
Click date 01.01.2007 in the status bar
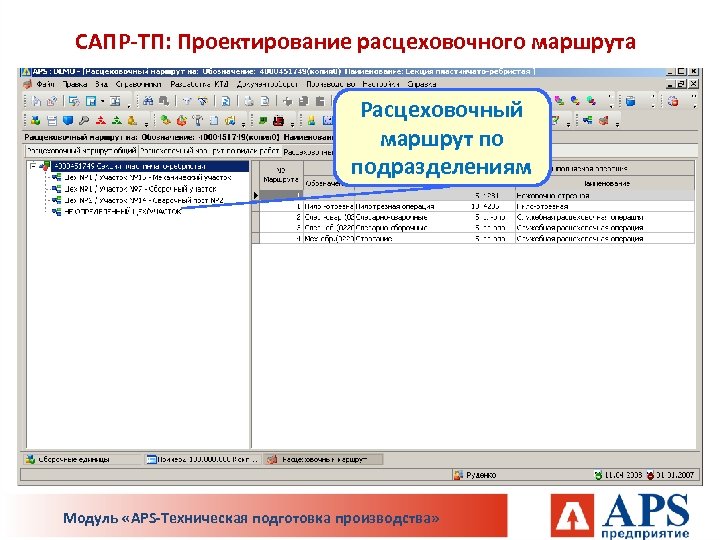click(675, 475)
